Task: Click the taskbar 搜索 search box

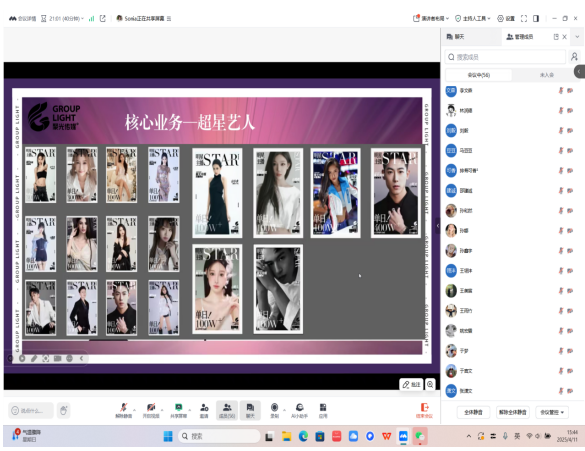Action: [x=219, y=436]
